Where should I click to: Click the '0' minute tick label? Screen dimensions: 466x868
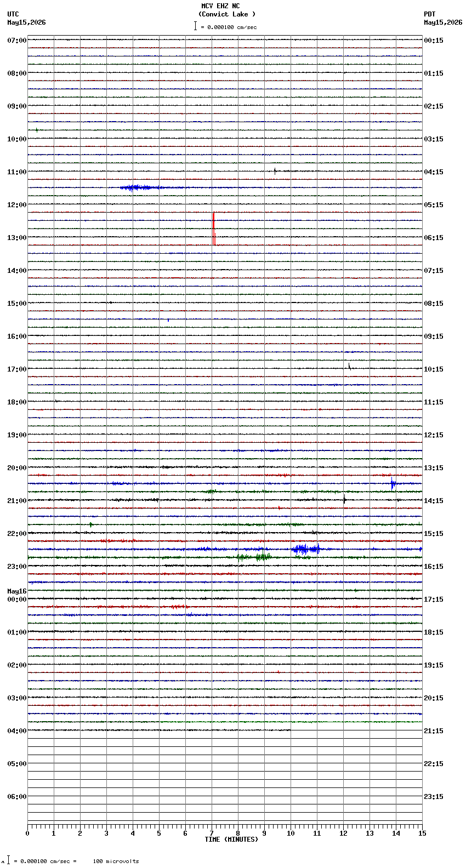point(27,833)
